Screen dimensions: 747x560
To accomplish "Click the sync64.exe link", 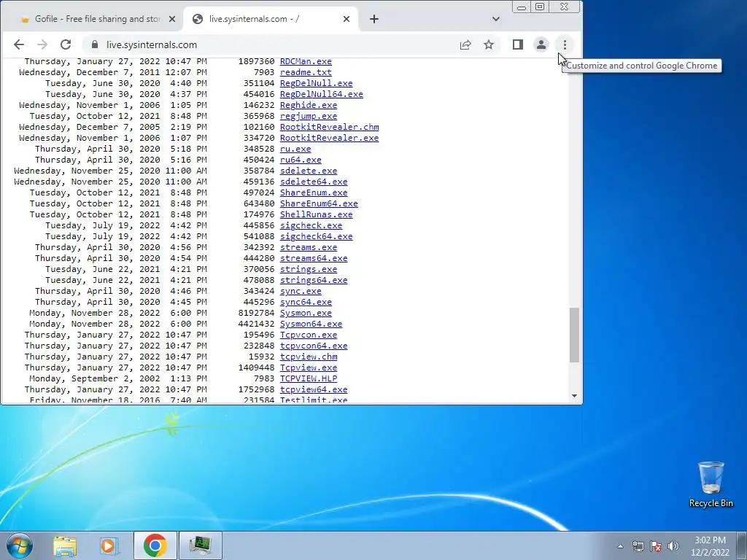I will [x=306, y=303].
